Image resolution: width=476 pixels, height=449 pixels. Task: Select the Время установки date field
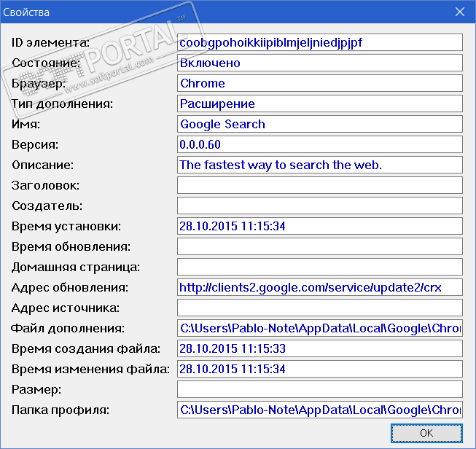coord(320,226)
